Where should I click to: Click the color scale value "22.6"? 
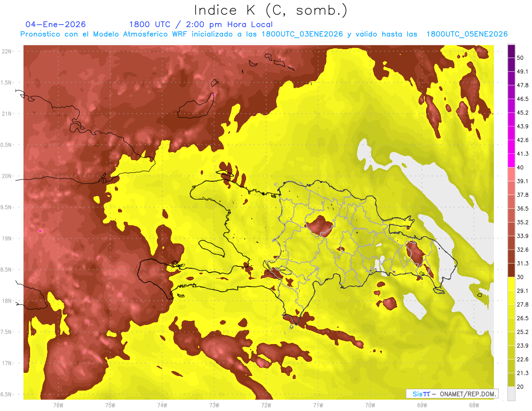(x=522, y=360)
